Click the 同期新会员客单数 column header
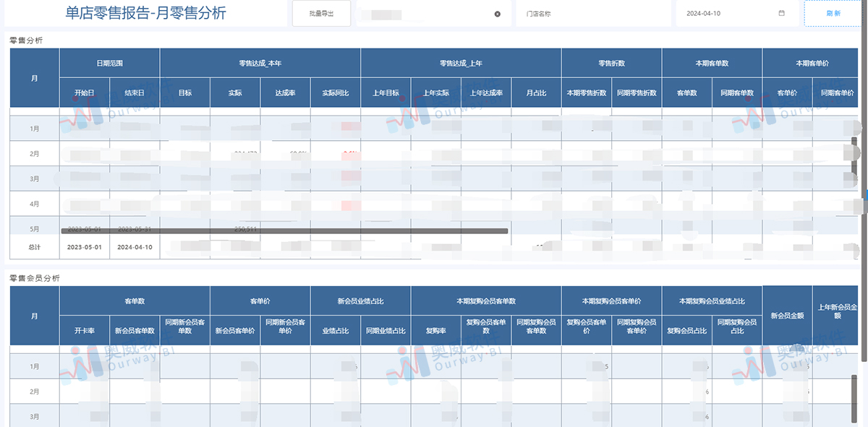Screen dimensions: 868x427 (x=185, y=331)
